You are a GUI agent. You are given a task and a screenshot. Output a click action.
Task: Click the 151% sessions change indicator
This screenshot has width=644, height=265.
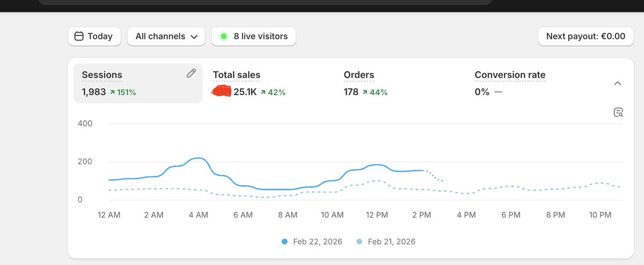[x=123, y=92]
